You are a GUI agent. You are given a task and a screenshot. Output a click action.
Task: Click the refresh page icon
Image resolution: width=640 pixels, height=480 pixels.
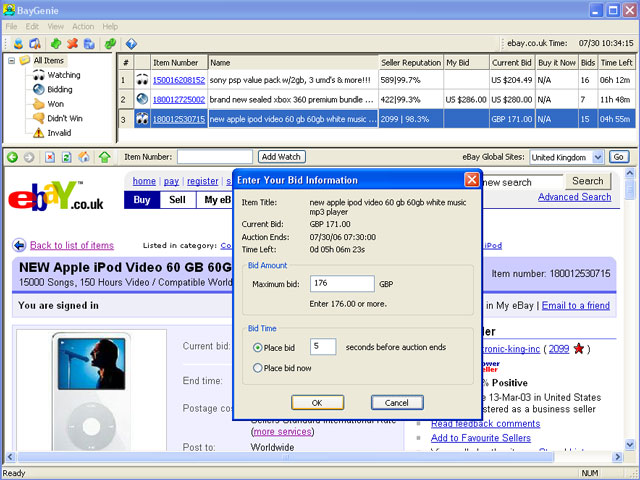point(67,157)
